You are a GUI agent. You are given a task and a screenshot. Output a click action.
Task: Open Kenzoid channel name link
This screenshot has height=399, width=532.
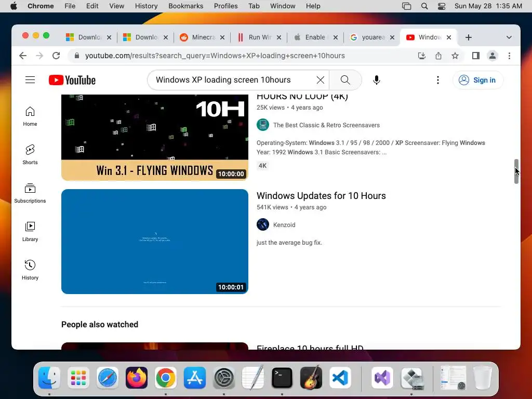(284, 225)
